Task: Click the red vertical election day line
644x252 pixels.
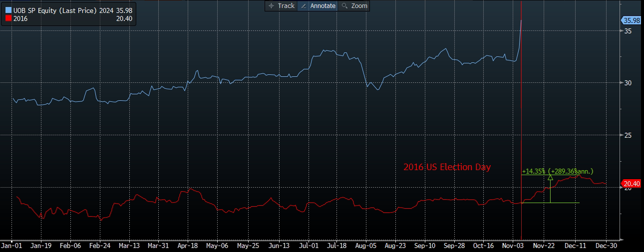Action: 521,125
